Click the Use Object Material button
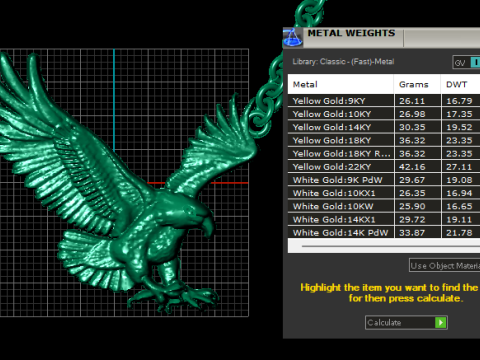Image resolution: width=480 pixels, height=360 pixels. (445, 265)
